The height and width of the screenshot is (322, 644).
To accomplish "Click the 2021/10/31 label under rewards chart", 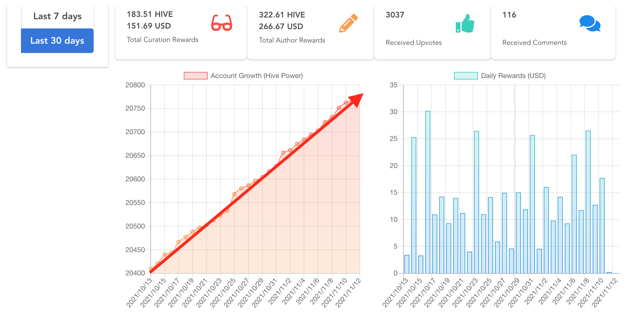I will click(521, 293).
